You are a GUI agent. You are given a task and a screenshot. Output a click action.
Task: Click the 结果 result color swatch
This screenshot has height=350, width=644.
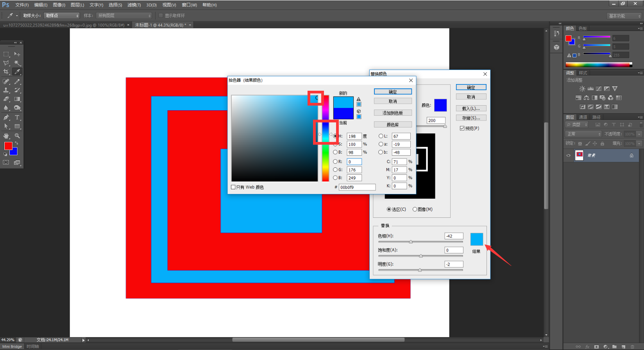coord(477,239)
